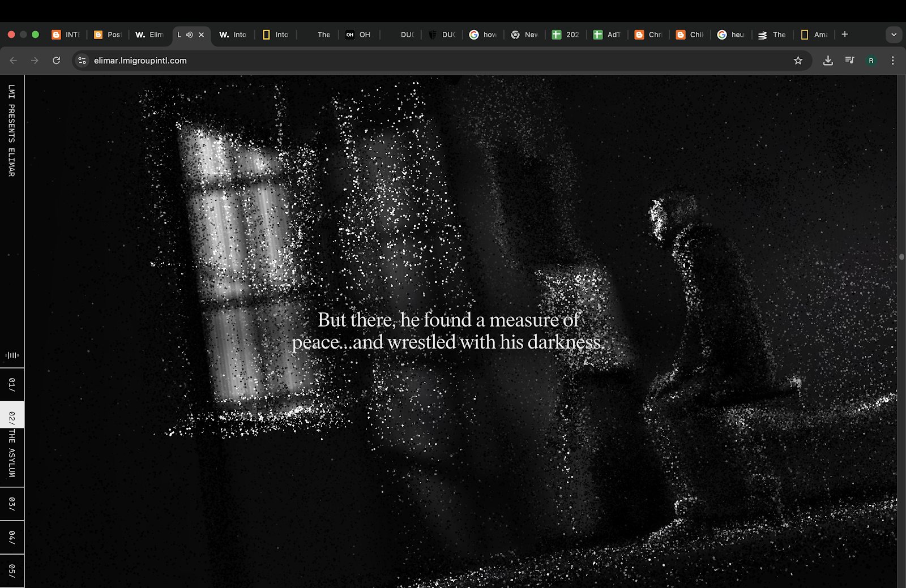
Task: Click the text But there, he found a measure of
Action: click(x=448, y=320)
